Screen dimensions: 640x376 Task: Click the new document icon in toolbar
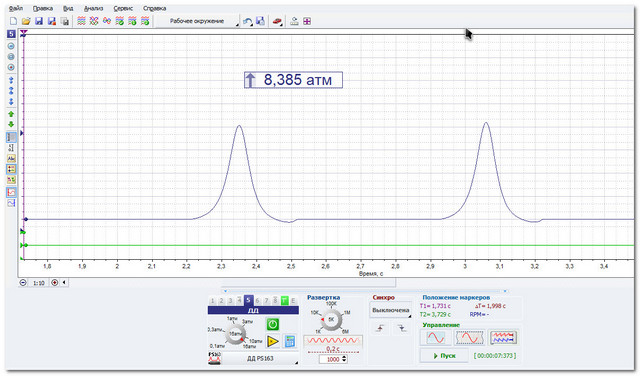pyautogui.click(x=13, y=21)
